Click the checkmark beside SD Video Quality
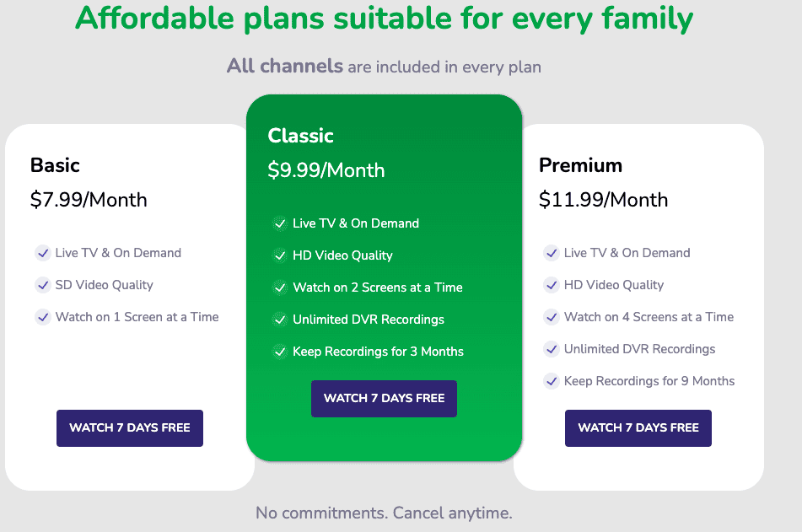Screen dimensions: 802x532 (43, 285)
